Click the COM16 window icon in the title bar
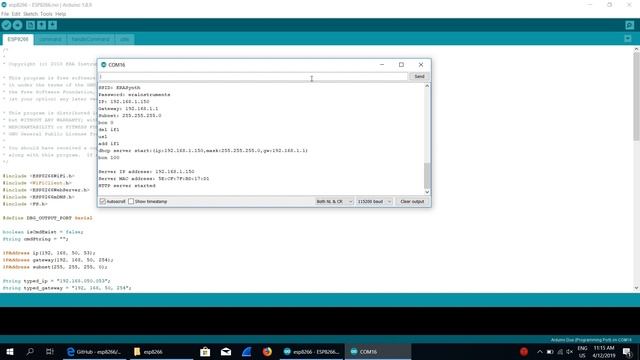The width and height of the screenshot is (640, 360). pyautogui.click(x=104, y=65)
